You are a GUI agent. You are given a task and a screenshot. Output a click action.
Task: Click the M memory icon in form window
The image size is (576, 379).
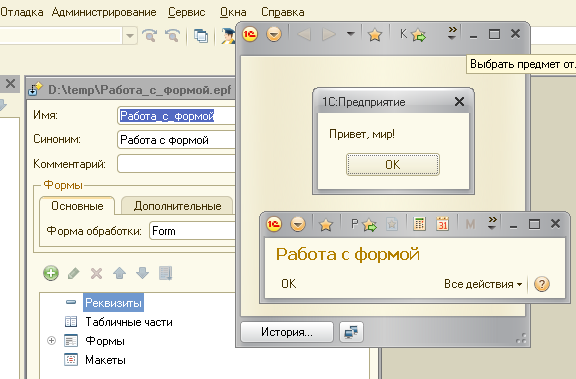click(470, 224)
